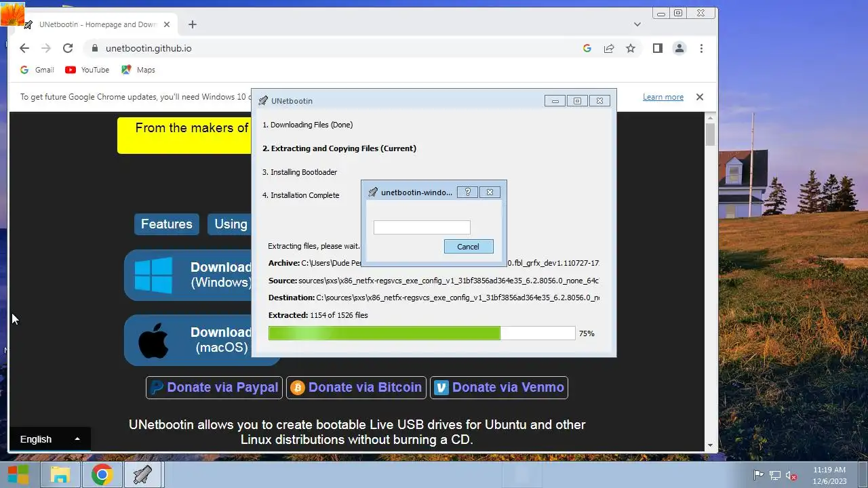Click the Download (Windows) button

point(188,274)
